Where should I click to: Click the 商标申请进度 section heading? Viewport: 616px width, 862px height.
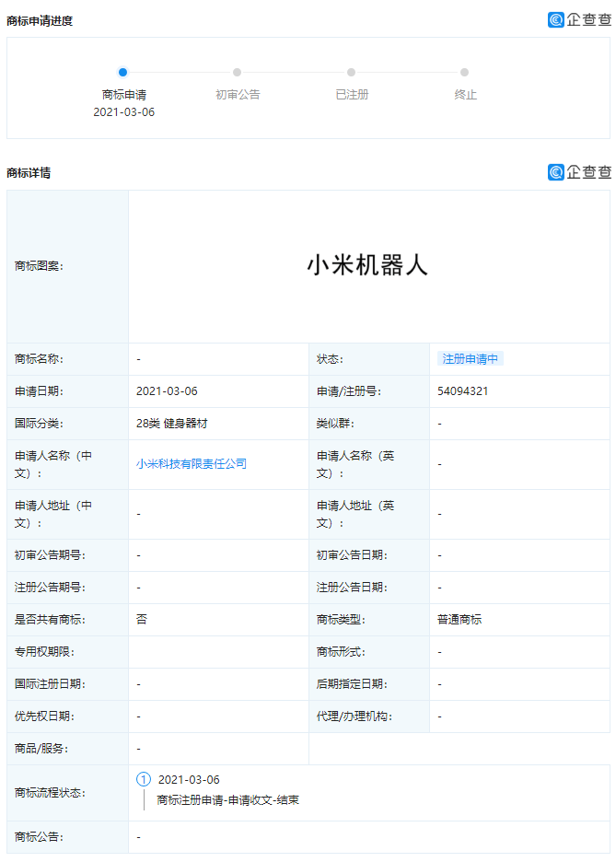click(40, 20)
